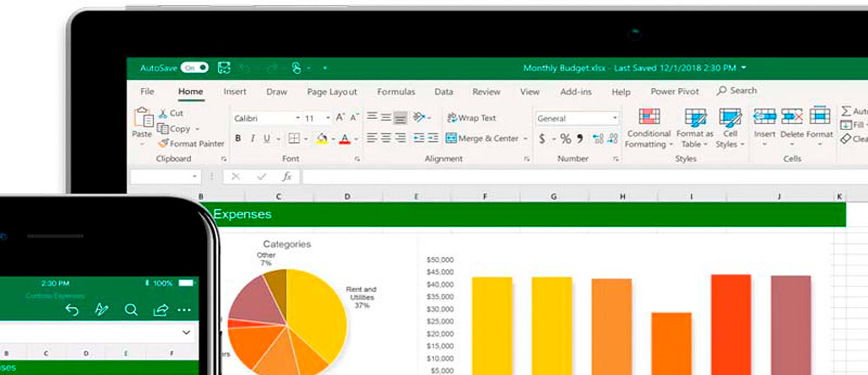Screen dimensions: 868x375
Task: Apply the red font color
Action: tap(345, 139)
